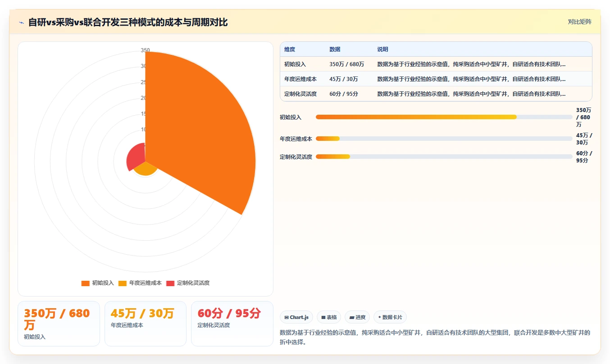Click the 数据卡片 tag chip
Viewport: 610px width, 364px height.
390,317
